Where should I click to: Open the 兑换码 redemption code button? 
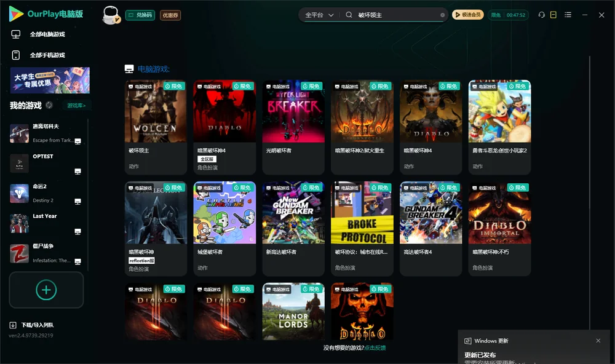coord(140,15)
